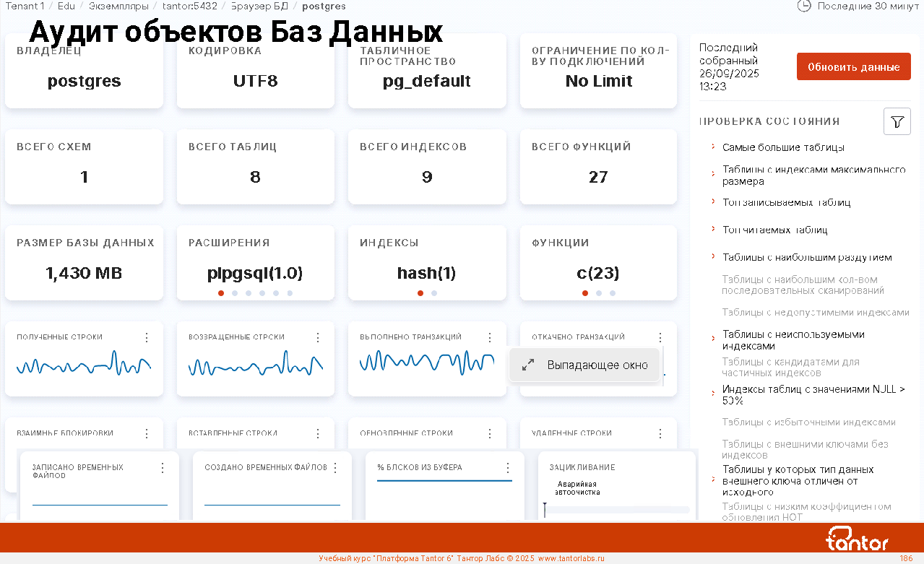Expand Самые большие таблицы check
The image size is (924, 564).
pos(783,147)
